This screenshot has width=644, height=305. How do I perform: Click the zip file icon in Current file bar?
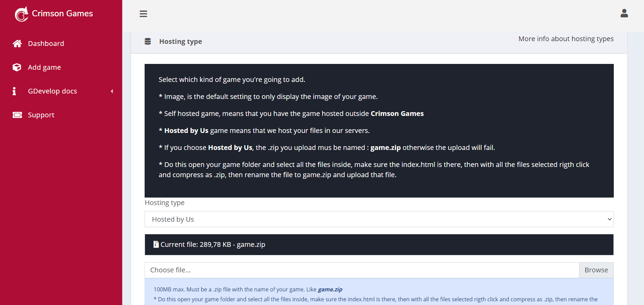click(x=156, y=244)
